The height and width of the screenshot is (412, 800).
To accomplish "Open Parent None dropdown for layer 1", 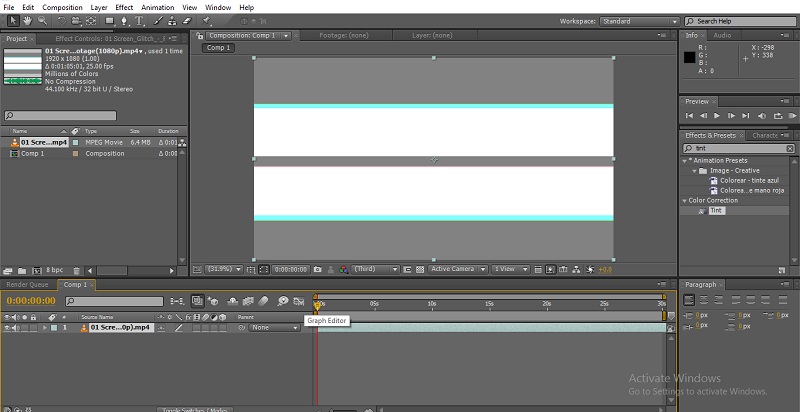I will 274,328.
